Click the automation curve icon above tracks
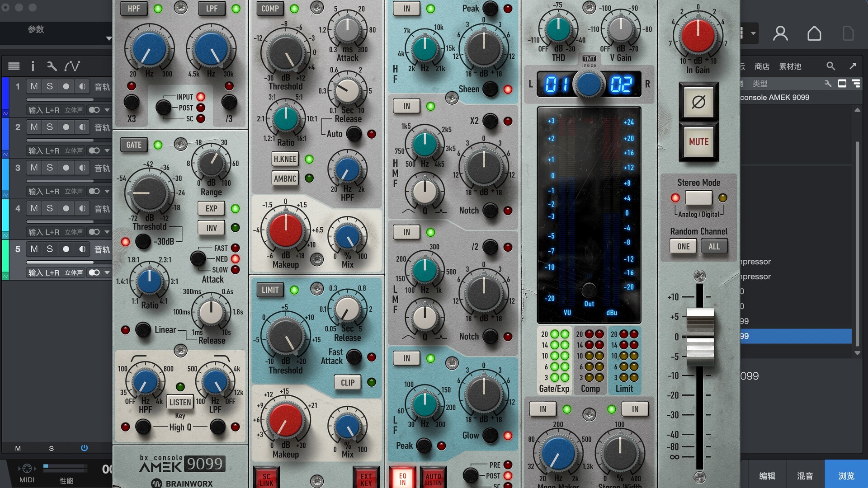The image size is (868, 488). pyautogui.click(x=72, y=66)
